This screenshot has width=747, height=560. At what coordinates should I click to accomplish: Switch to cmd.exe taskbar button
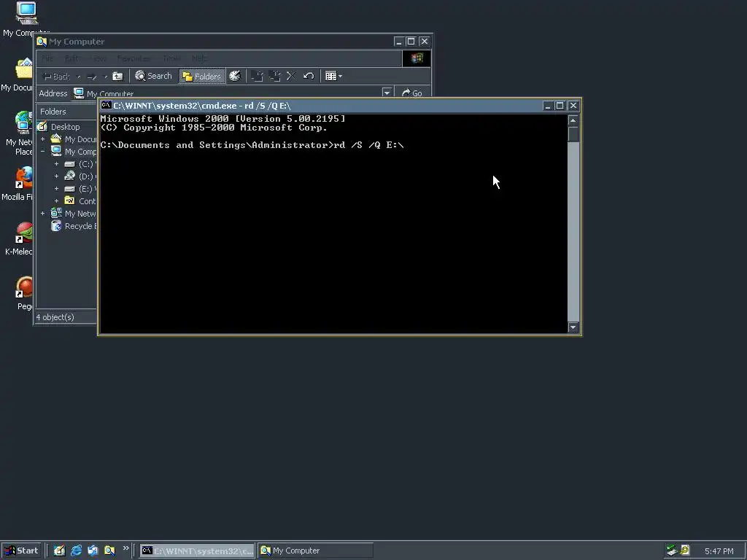click(x=197, y=551)
